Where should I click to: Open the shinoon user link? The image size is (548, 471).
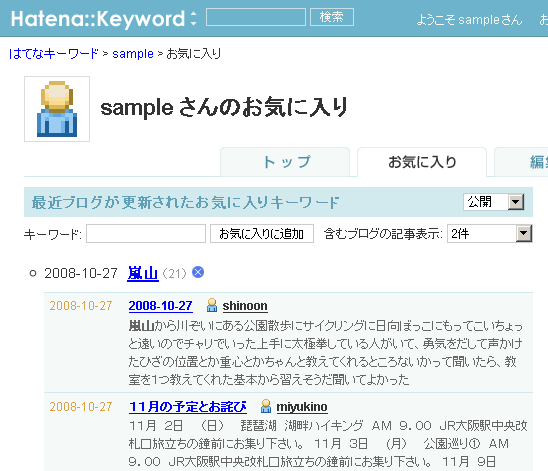click(x=245, y=306)
